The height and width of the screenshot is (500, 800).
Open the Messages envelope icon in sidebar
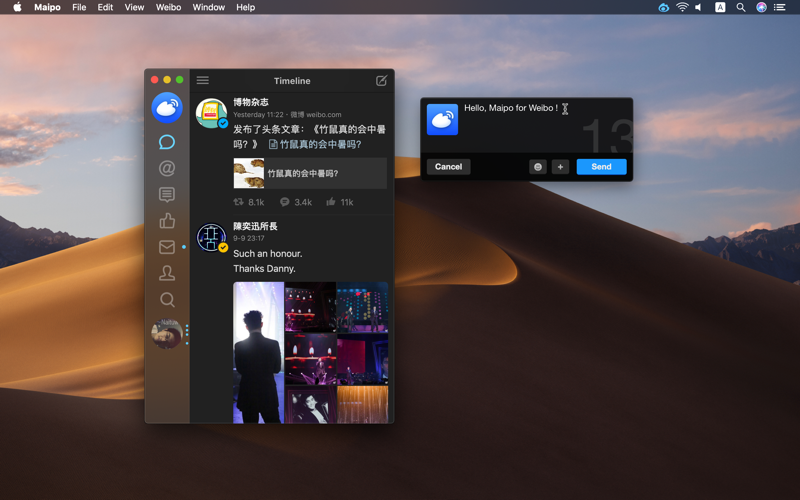tap(167, 247)
